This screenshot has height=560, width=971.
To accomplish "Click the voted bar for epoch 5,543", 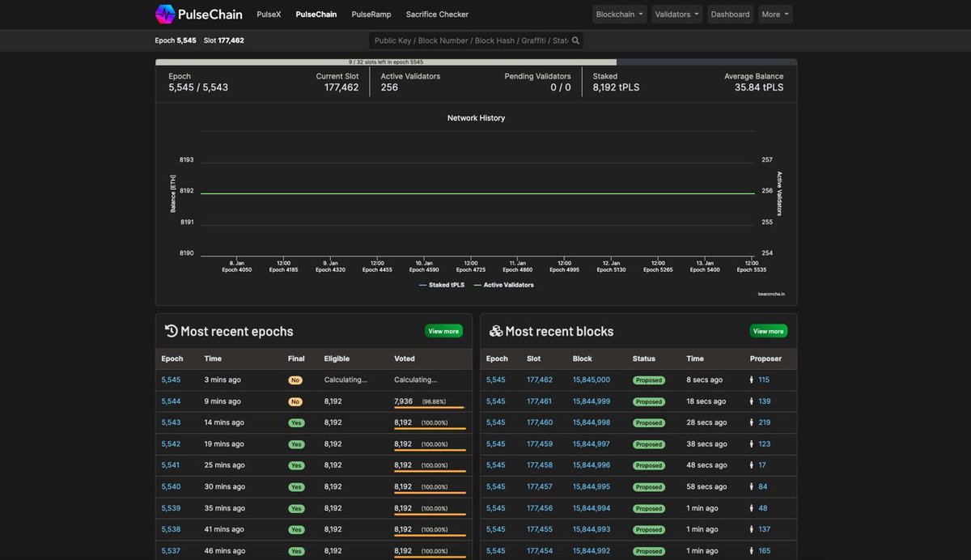I will [x=430, y=429].
